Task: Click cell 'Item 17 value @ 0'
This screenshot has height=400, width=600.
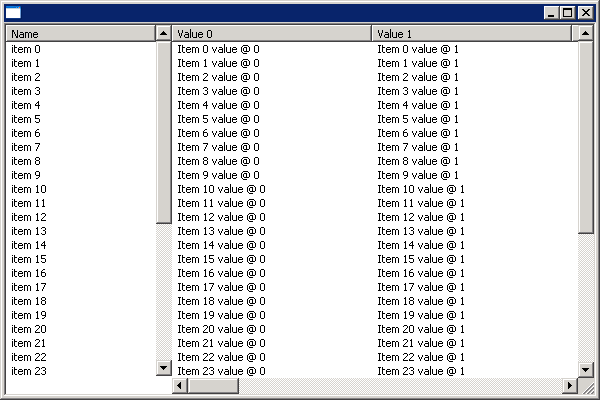Action: tap(222, 287)
